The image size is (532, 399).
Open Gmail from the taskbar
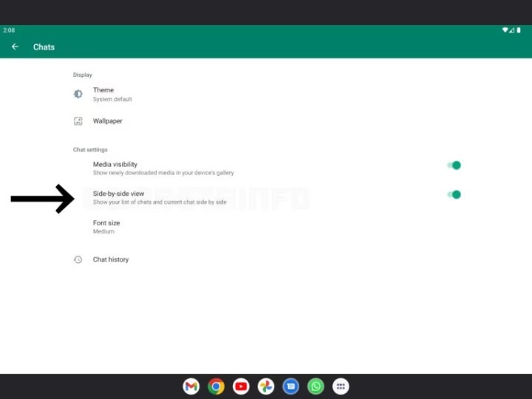(x=191, y=386)
